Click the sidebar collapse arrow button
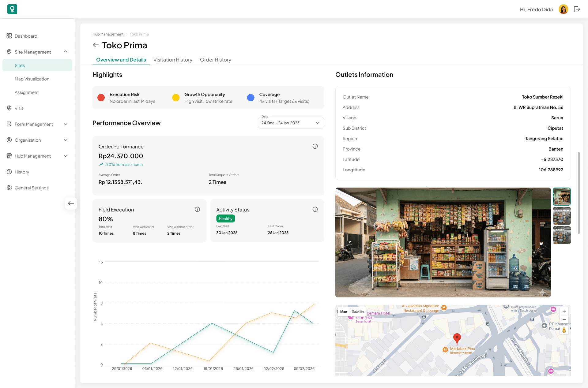 71,203
